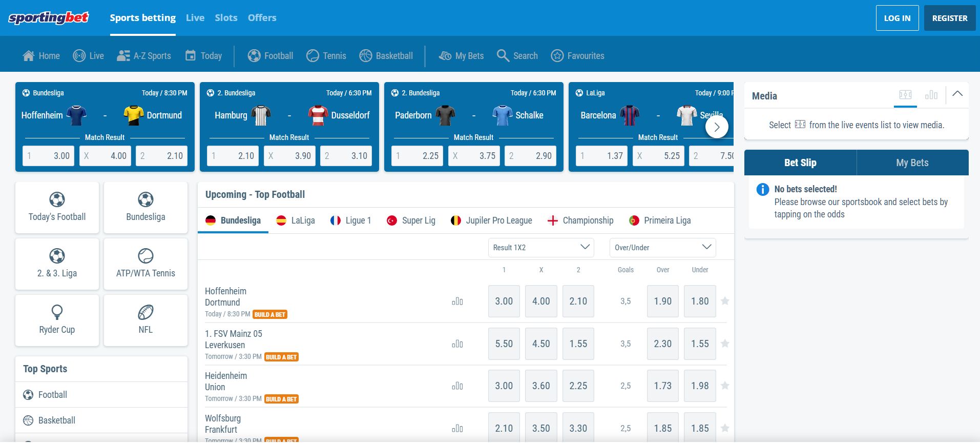This screenshot has width=980, height=443.
Task: Switch Media panel to stats chart icon
Action: pyautogui.click(x=931, y=95)
